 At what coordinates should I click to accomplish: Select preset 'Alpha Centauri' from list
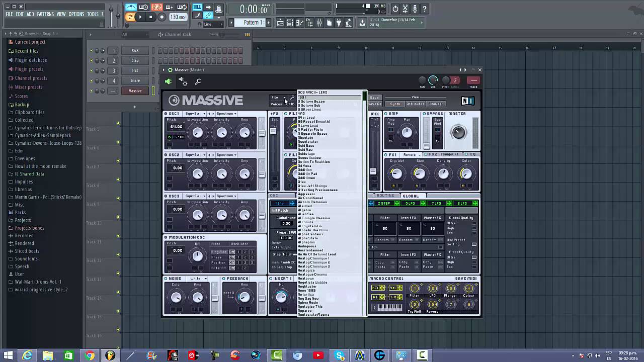310,234
